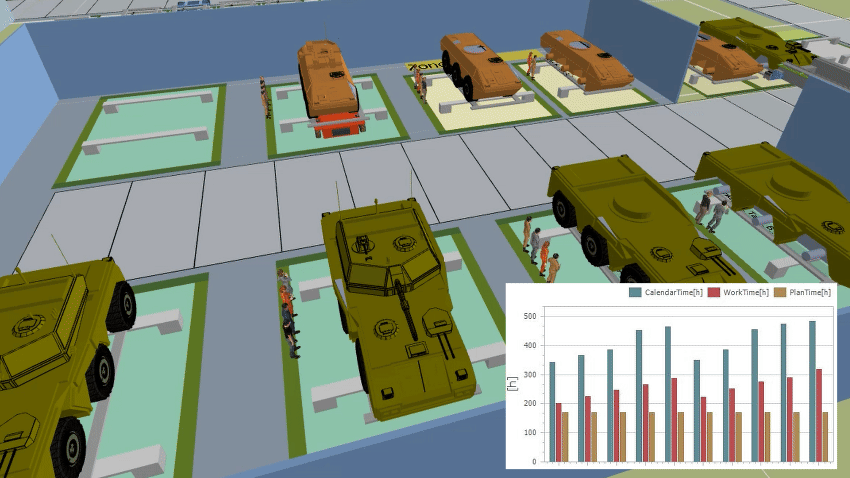
Task: Click the red WorkTime[h] legend swatch
Action: pos(713,293)
